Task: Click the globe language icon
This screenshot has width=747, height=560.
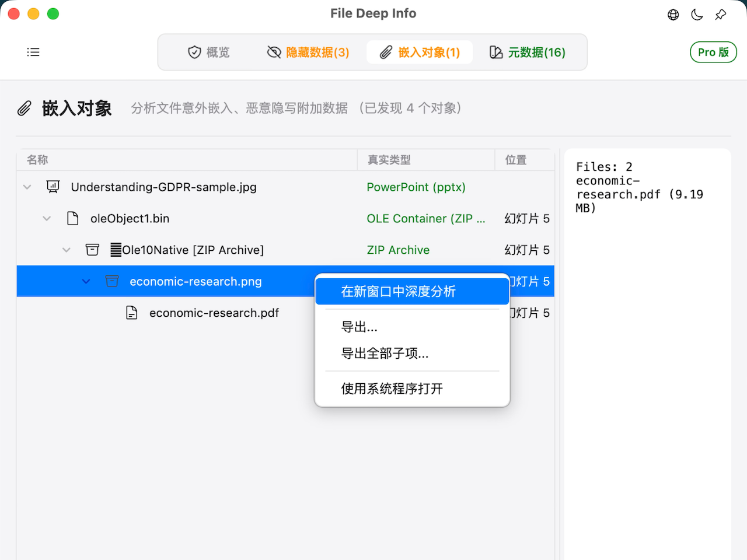Action: (673, 15)
